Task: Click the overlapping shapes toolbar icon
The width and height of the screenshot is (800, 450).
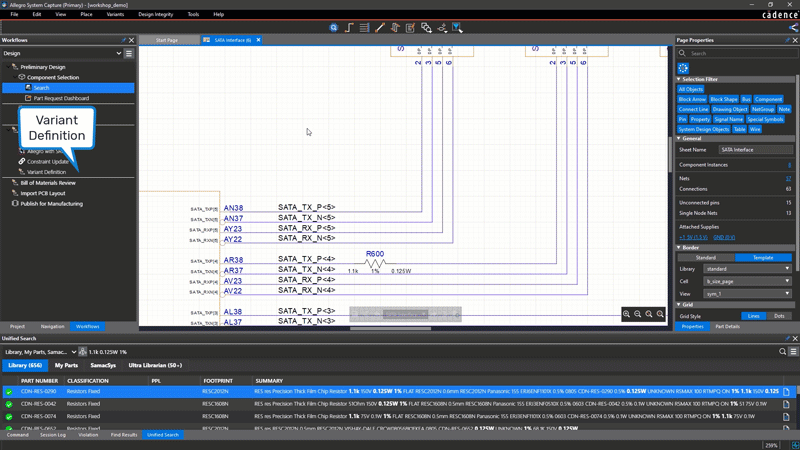Action: coord(426,28)
